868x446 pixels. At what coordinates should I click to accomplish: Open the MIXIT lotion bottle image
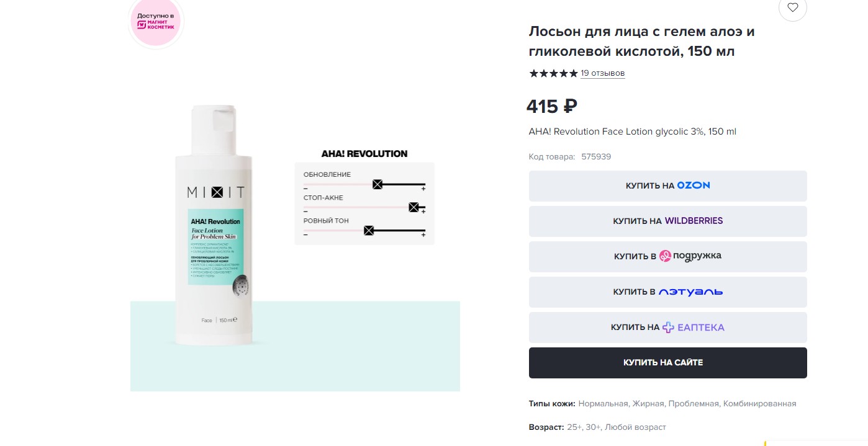tap(214, 225)
